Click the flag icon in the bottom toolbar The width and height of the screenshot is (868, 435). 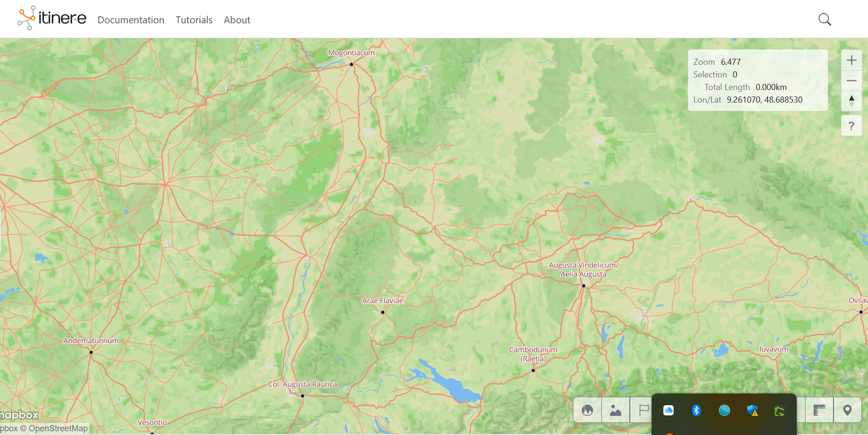click(x=643, y=410)
